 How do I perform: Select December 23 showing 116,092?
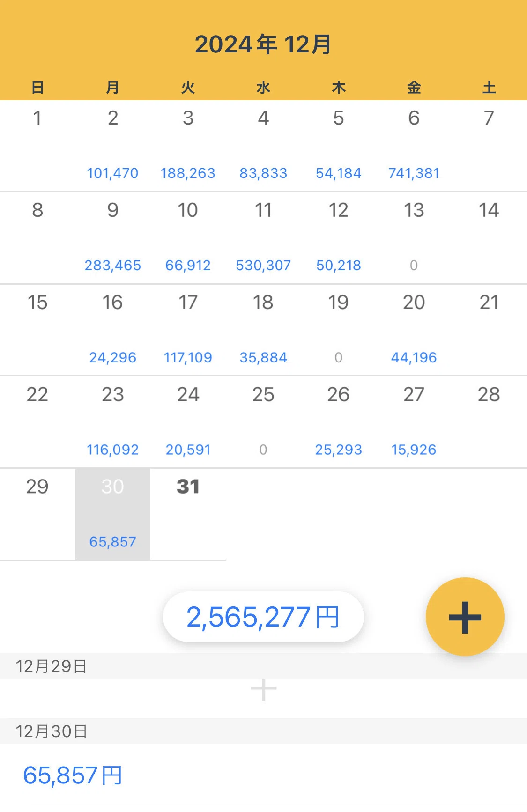pos(113,422)
